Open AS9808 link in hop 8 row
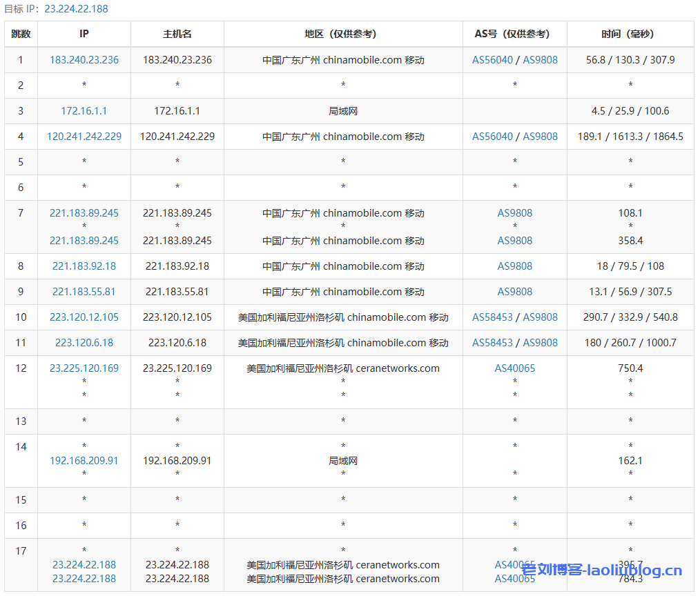The image size is (700, 596). [x=515, y=266]
